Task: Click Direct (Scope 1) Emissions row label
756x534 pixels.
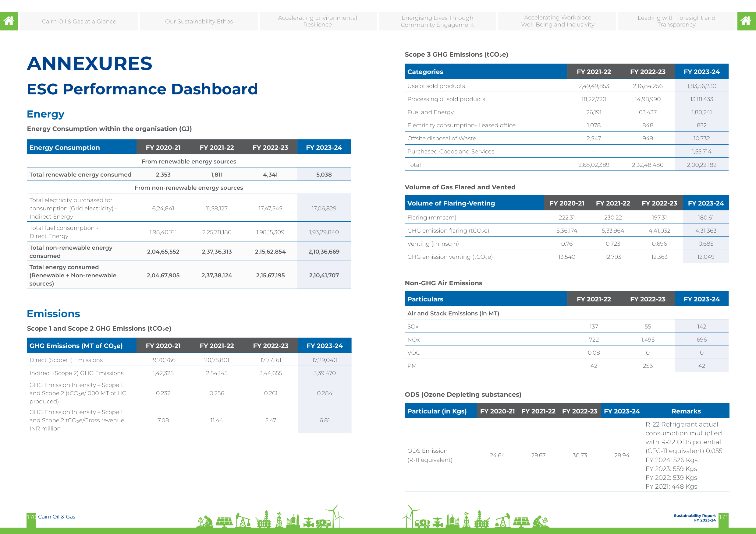Action: point(66,360)
